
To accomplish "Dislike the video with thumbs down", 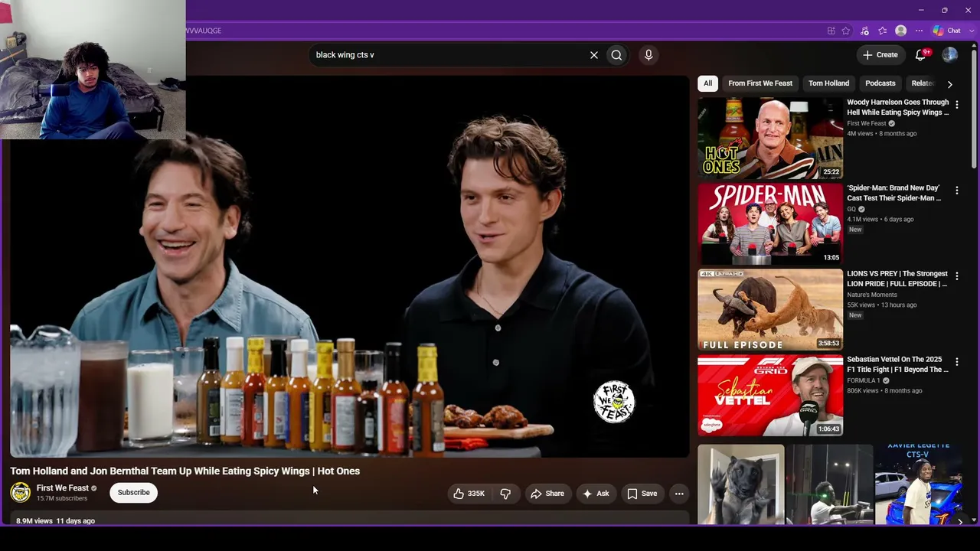I will tap(505, 494).
